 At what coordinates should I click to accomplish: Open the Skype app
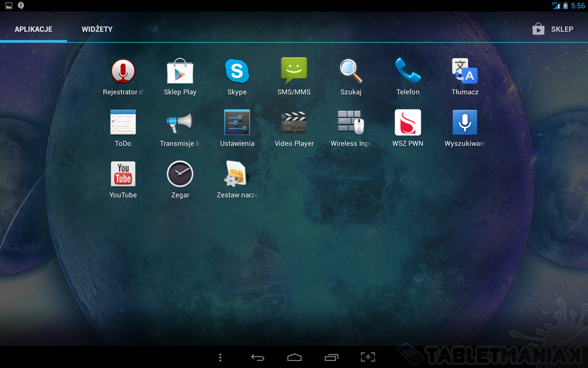237,76
